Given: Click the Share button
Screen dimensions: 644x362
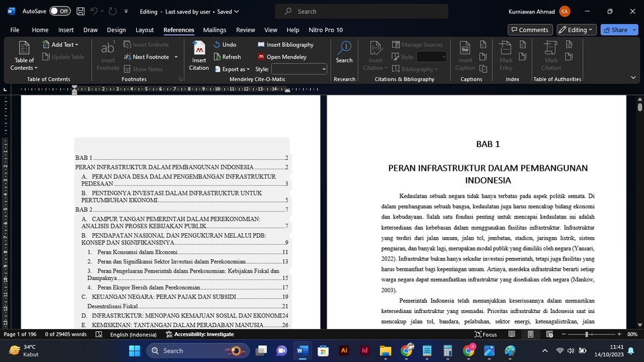Looking at the screenshot, I should coord(615,30).
